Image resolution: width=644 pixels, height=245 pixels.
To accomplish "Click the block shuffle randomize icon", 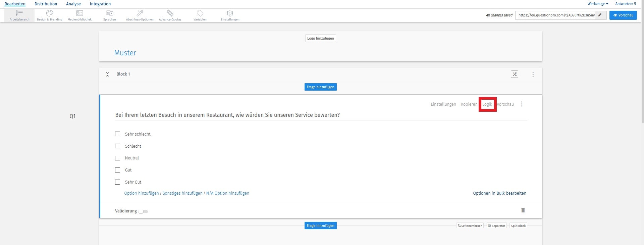I will pos(515,74).
